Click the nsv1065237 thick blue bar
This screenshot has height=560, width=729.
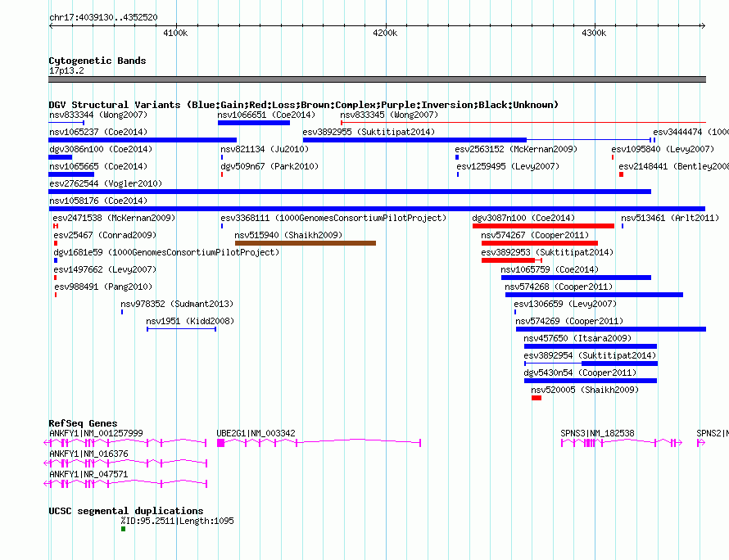[143, 140]
